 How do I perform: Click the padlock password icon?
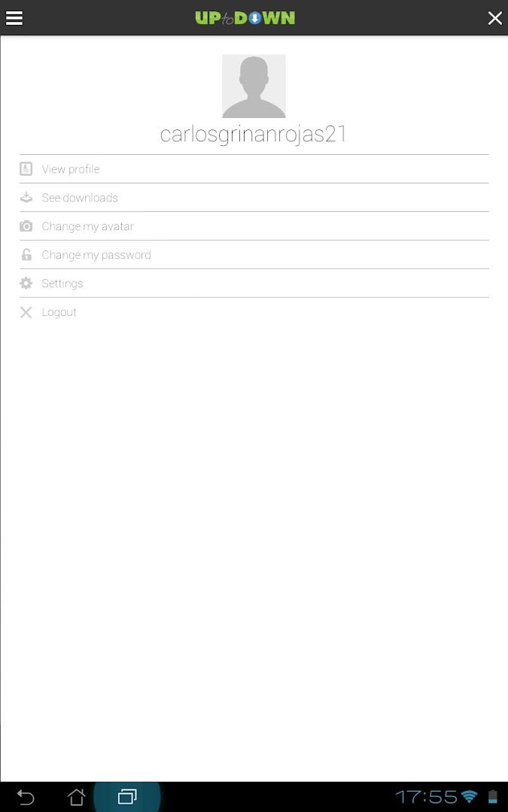coord(26,255)
